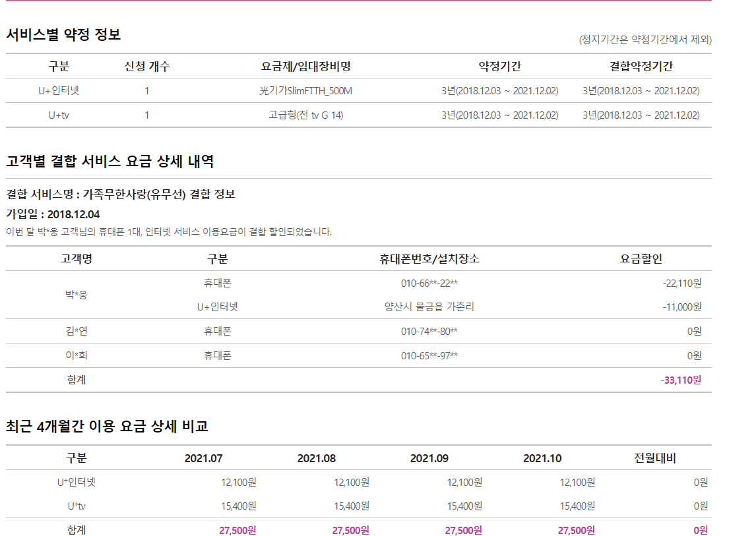The width and height of the screenshot is (756, 536).
Task: Select 'U+인터넷' in the contract info table
Action: 59,90
